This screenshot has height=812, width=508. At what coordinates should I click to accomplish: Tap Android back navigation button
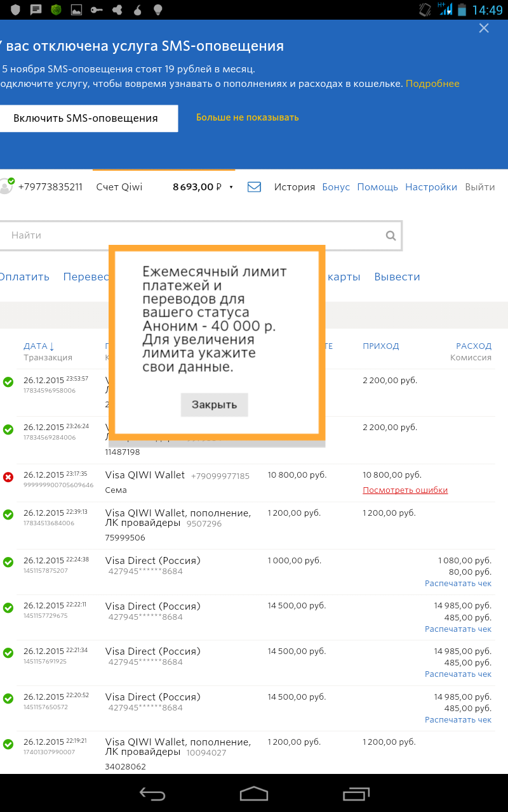(152, 794)
